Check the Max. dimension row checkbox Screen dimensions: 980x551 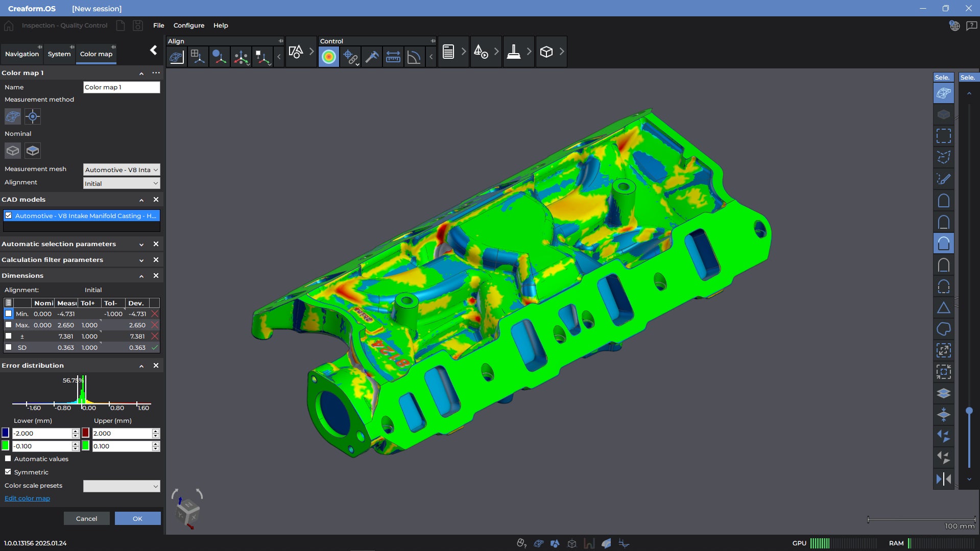click(8, 325)
